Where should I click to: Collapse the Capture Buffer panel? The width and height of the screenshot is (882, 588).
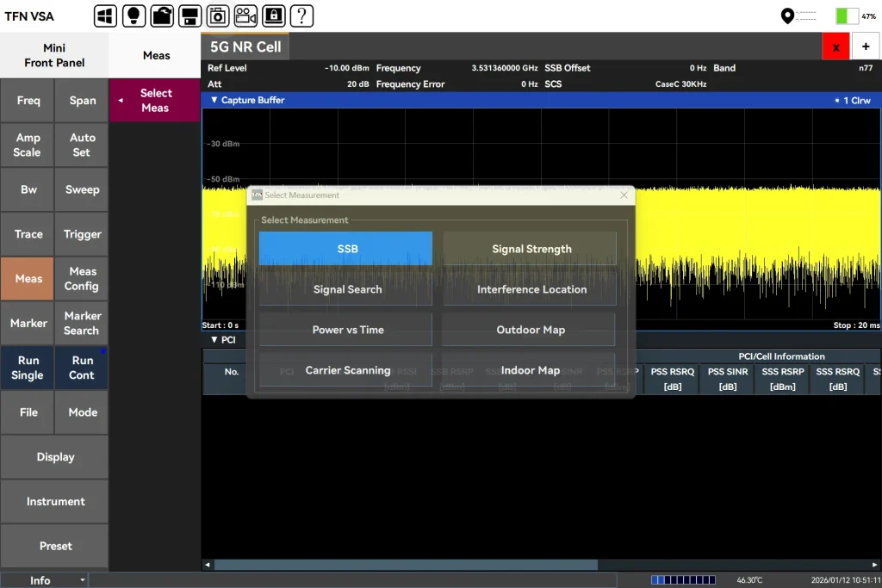214,101
